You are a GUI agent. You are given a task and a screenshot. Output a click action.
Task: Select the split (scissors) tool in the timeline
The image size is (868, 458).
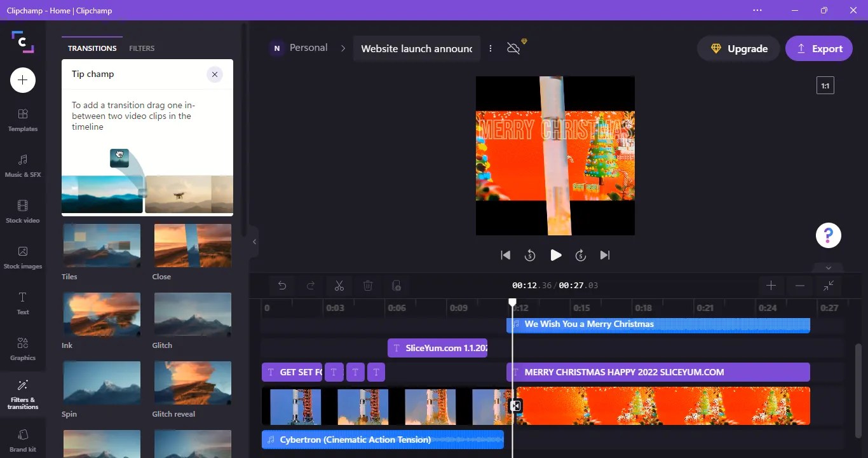coord(339,286)
